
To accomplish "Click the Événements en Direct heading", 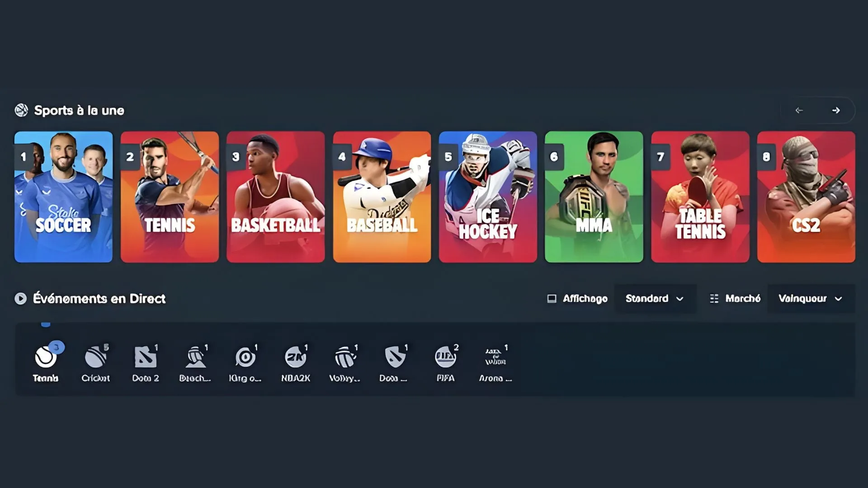I will pyautogui.click(x=99, y=299).
